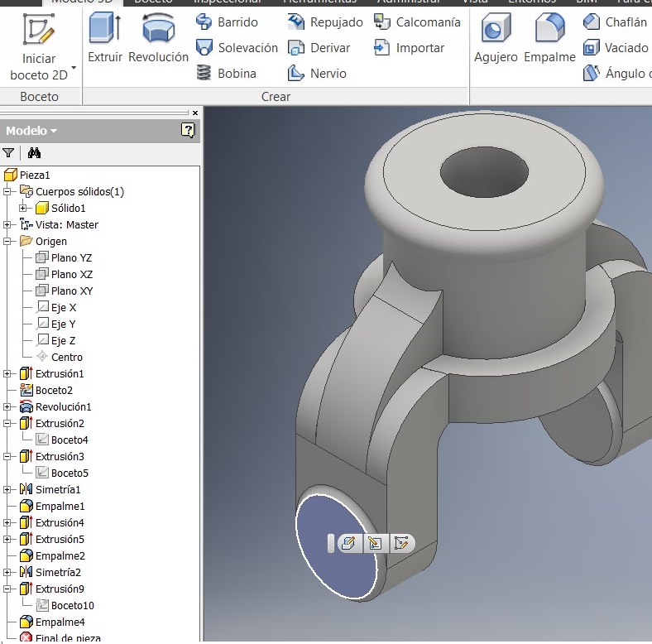Select Plano XY in the tree
The width and height of the screenshot is (652, 644).
coord(64,291)
